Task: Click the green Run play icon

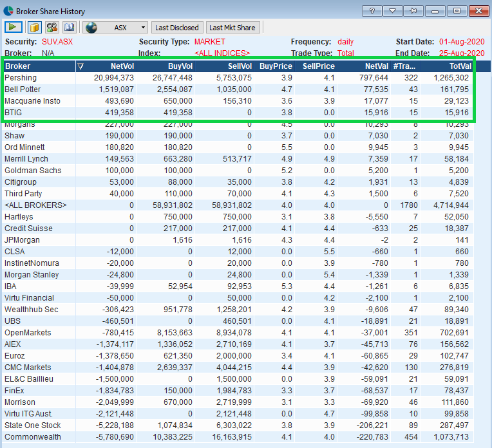Action: coord(13,27)
